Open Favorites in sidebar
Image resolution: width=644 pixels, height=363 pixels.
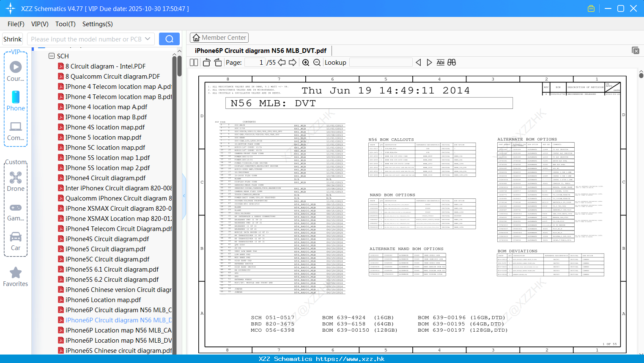[16, 277]
